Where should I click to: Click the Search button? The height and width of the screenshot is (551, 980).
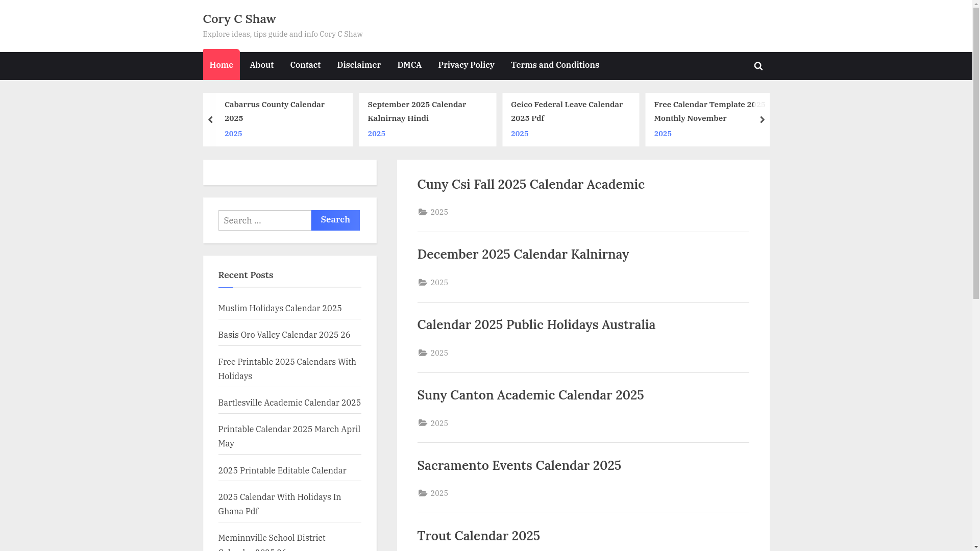pyautogui.click(x=335, y=220)
